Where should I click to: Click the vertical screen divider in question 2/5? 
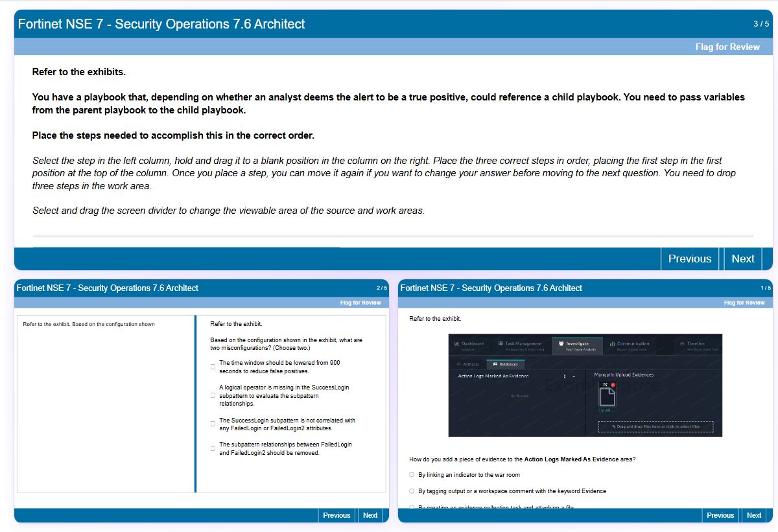point(195,404)
